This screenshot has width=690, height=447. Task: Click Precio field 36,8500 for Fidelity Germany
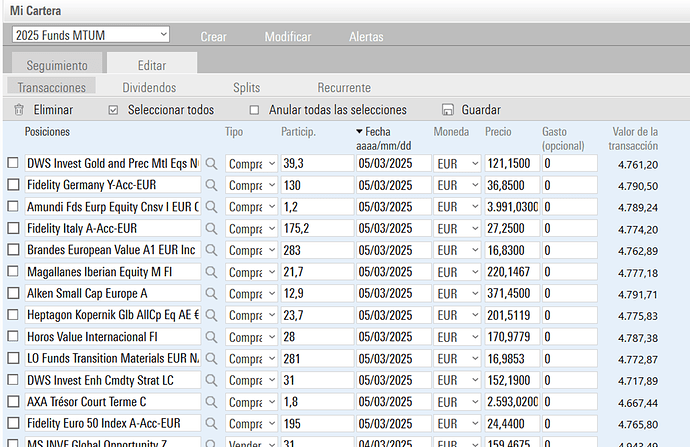pos(512,185)
